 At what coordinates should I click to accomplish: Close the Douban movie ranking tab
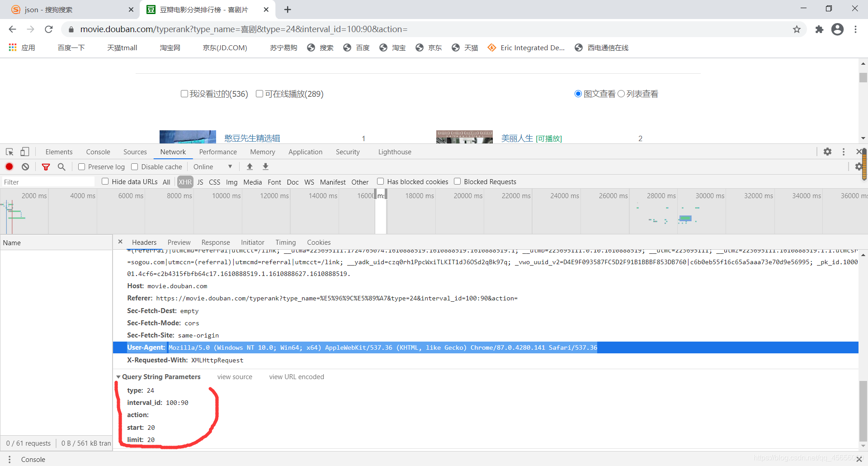coord(266,10)
